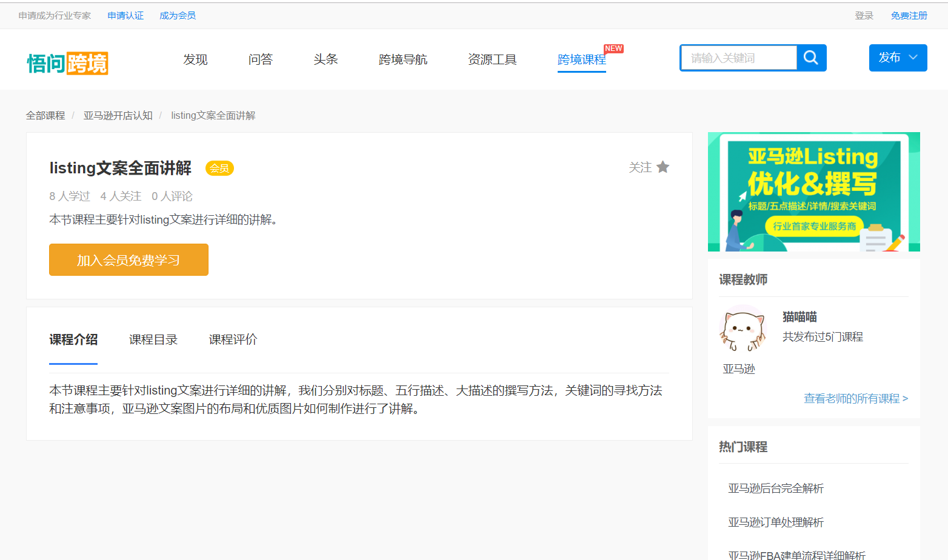Click the 免费注册 link
This screenshot has width=948, height=560.
(909, 16)
